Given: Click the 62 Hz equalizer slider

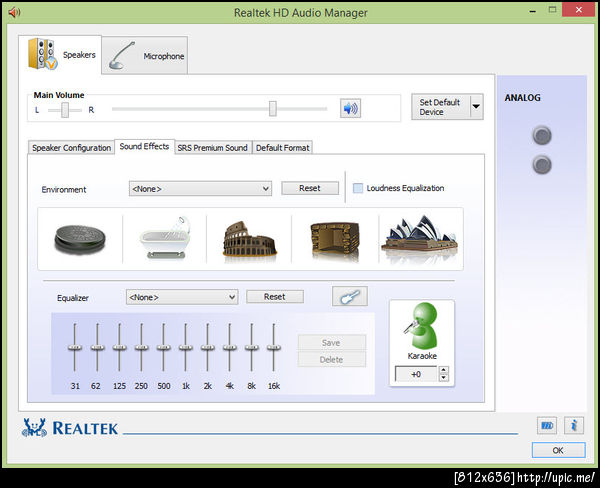Looking at the screenshot, I should [x=97, y=347].
